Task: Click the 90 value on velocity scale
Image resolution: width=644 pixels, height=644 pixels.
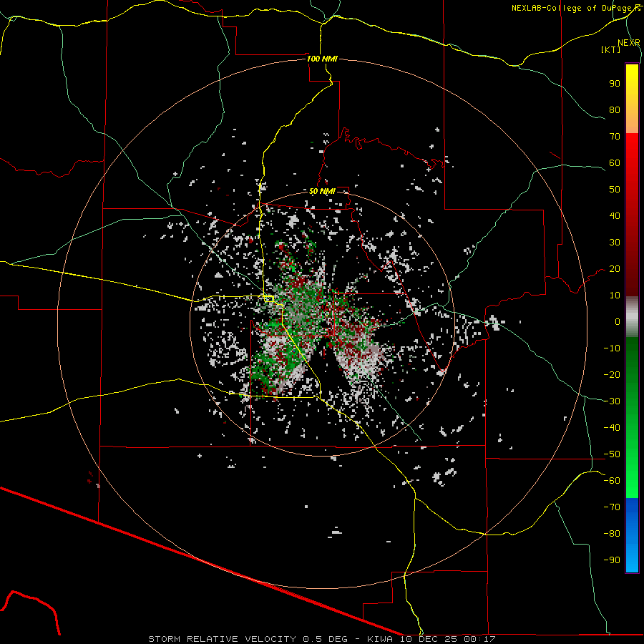Action: click(615, 84)
